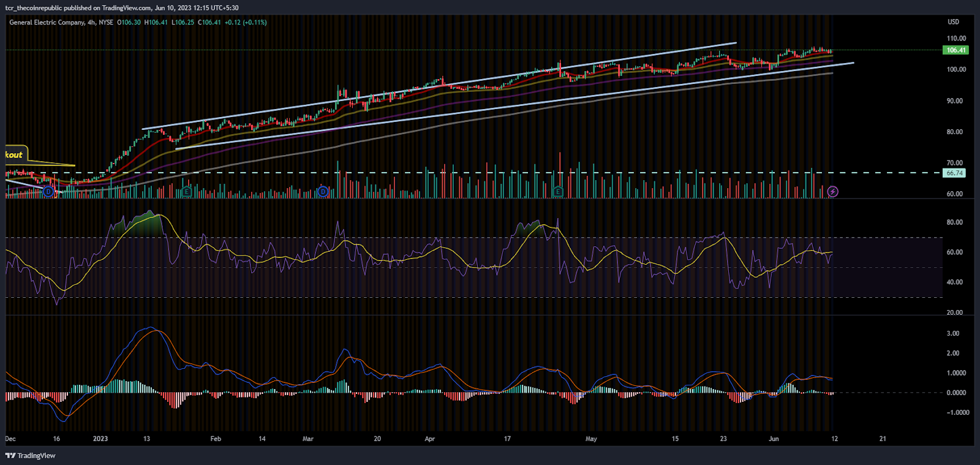Click the H106.41 high value
This screenshot has height=465, width=980.
[x=156, y=22]
